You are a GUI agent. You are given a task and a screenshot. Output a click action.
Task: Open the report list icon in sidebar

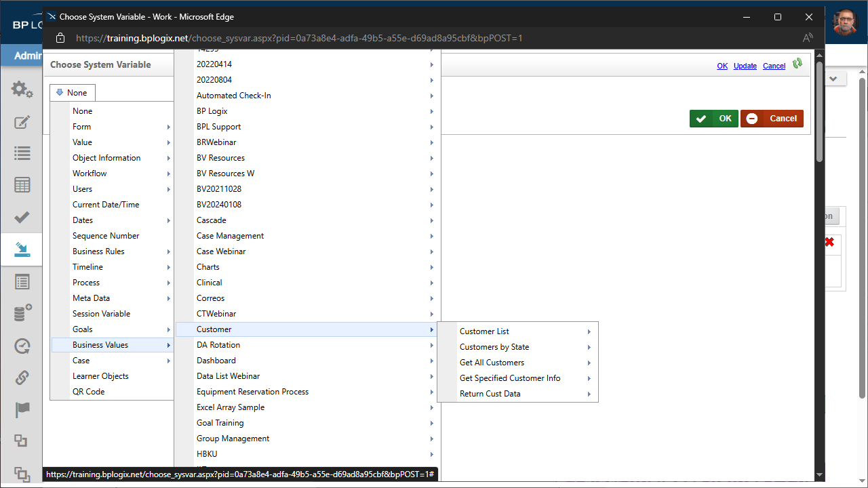coord(22,281)
